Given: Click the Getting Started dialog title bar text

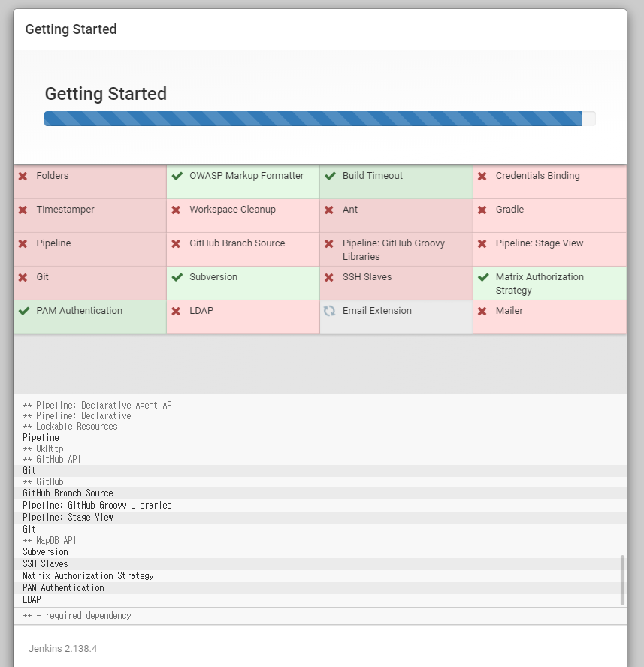Looking at the screenshot, I should pos(71,29).
